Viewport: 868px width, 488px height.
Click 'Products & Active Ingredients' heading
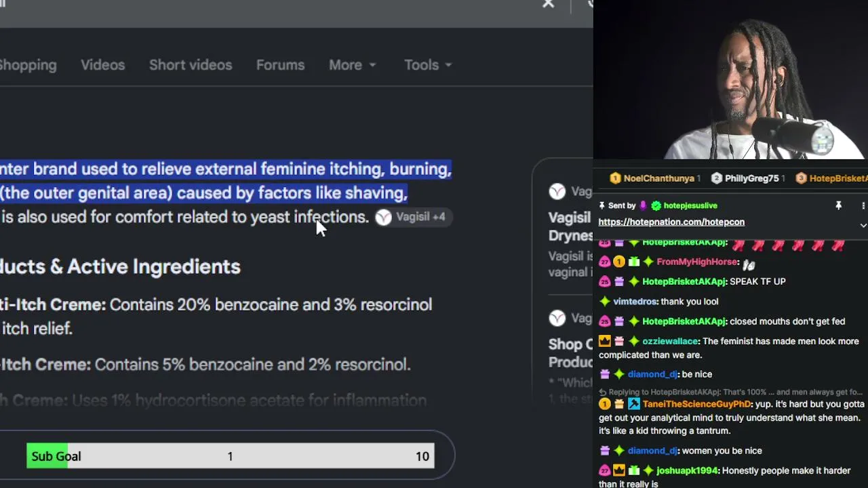point(120,267)
